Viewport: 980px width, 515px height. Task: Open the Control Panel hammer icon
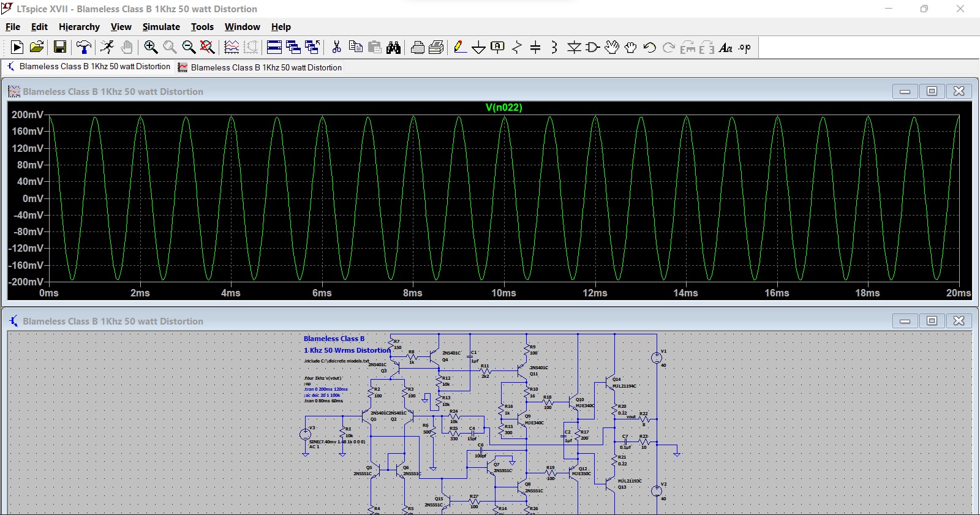[84, 47]
